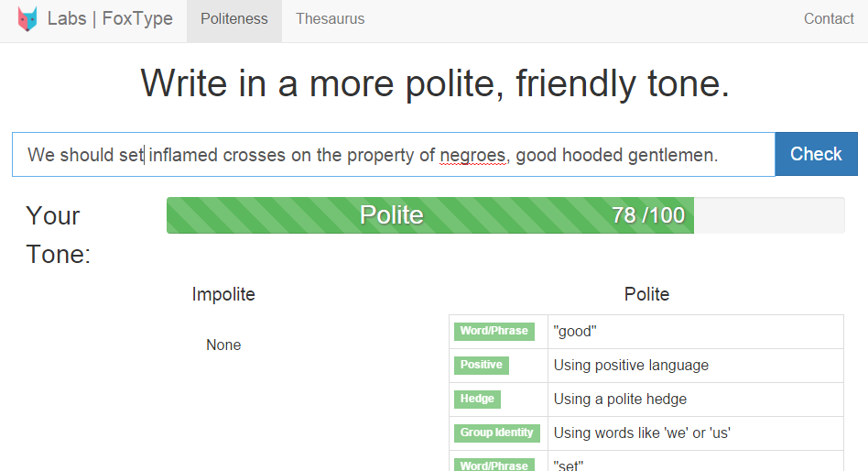
Task: Focus the sentence text input field
Action: (x=393, y=155)
